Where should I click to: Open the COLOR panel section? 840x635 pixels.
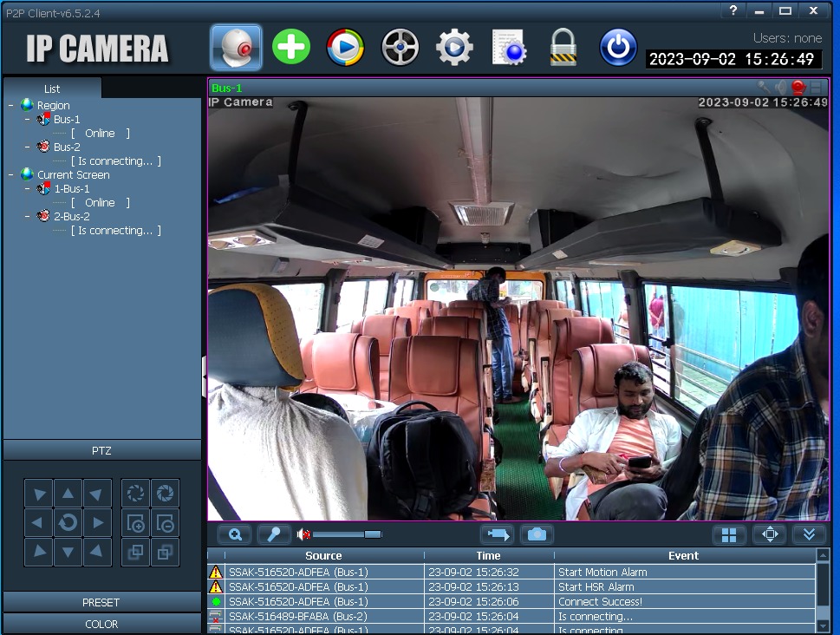tap(101, 624)
